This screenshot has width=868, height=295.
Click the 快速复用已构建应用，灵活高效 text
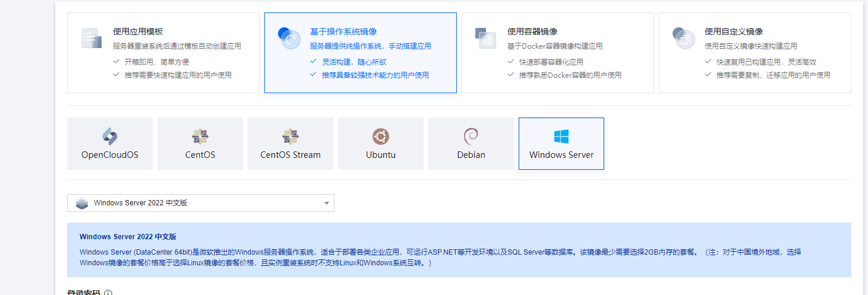766,62
